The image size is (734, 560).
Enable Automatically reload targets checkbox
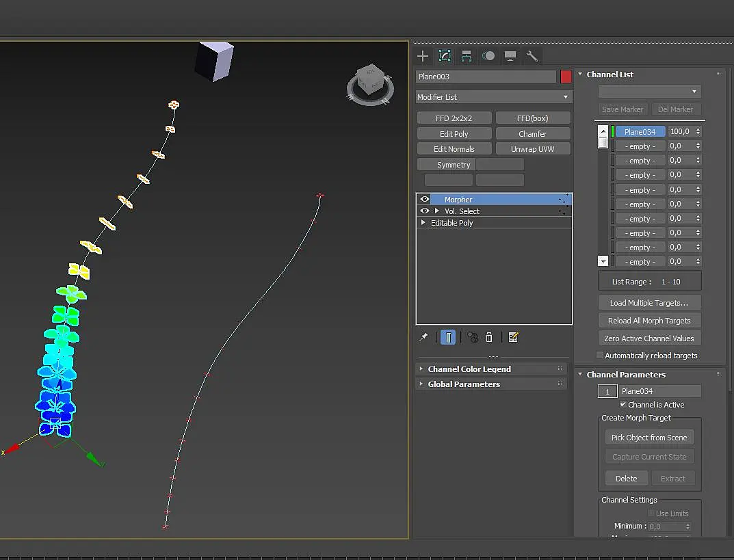tap(600, 355)
